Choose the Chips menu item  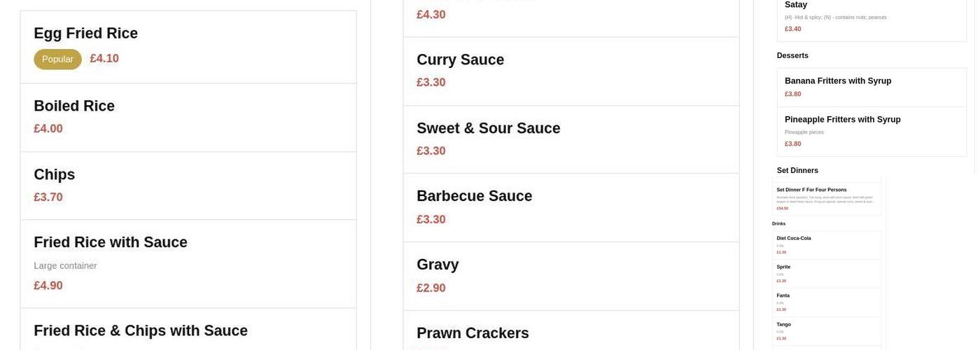point(188,185)
